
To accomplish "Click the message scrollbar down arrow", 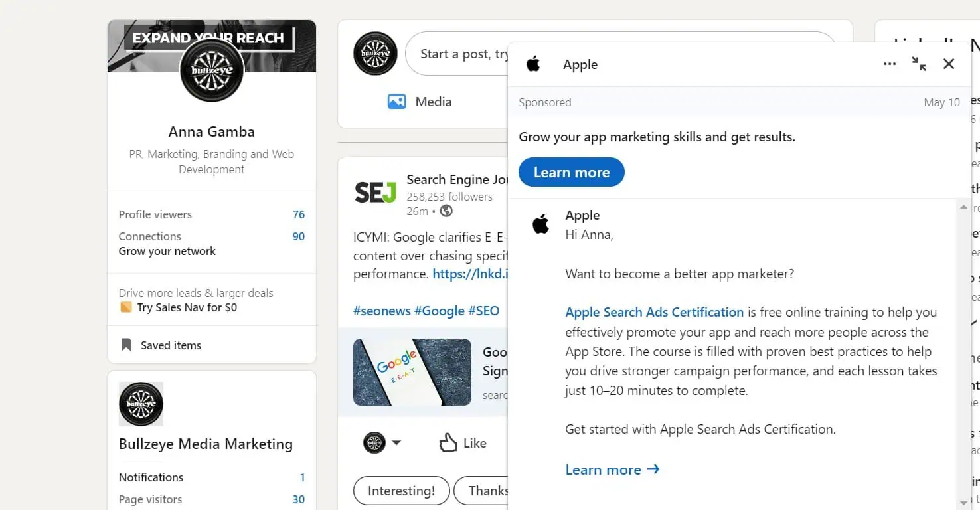I will pos(963,503).
